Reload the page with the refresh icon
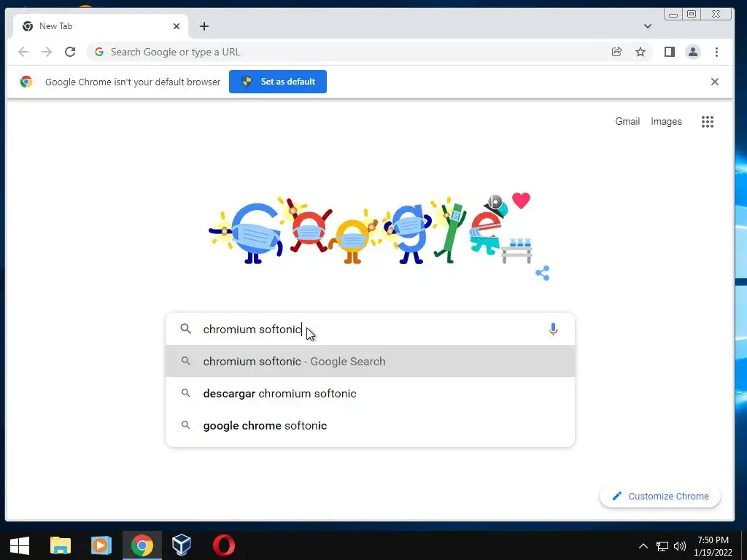This screenshot has height=560, width=747. tap(70, 52)
